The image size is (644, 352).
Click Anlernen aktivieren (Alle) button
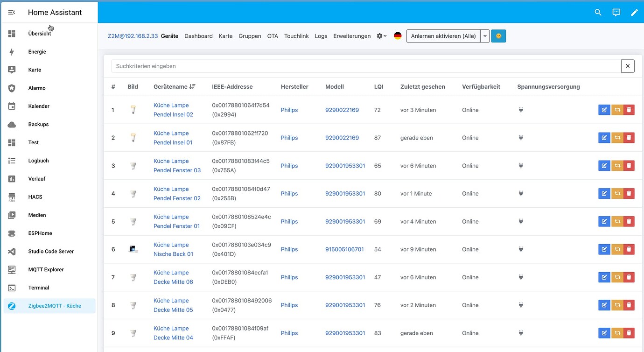[x=443, y=36]
